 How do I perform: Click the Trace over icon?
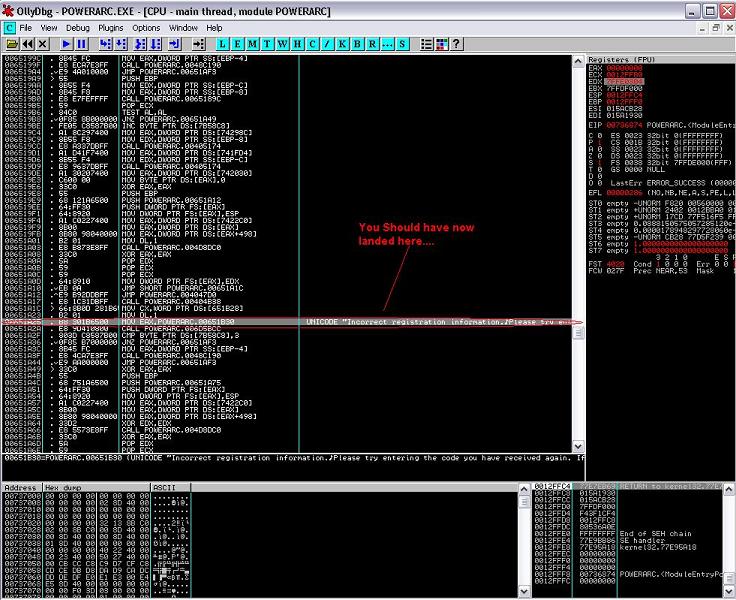(155, 44)
